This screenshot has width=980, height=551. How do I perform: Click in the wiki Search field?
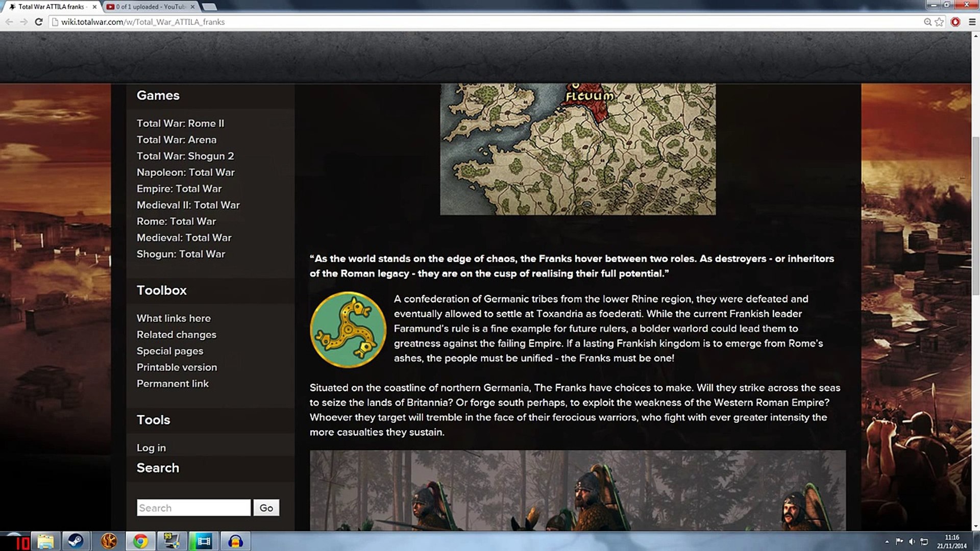click(x=193, y=508)
